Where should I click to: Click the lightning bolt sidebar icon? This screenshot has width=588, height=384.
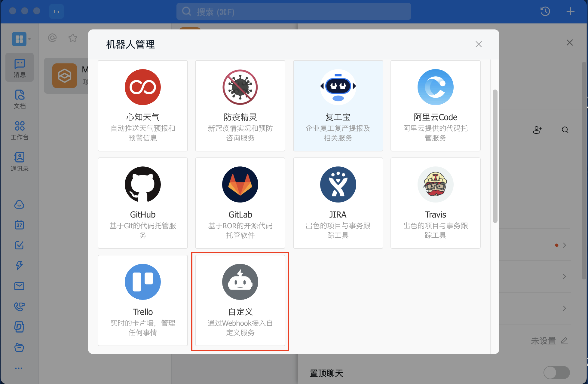[19, 266]
